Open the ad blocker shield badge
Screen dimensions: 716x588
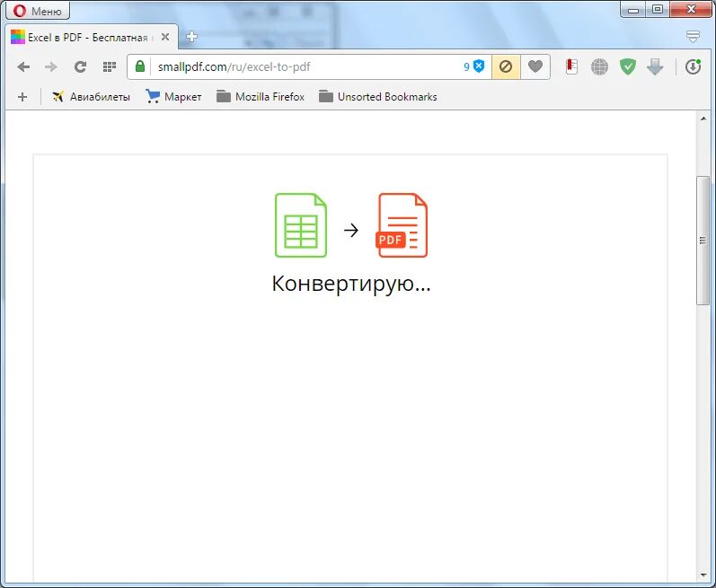click(x=474, y=66)
